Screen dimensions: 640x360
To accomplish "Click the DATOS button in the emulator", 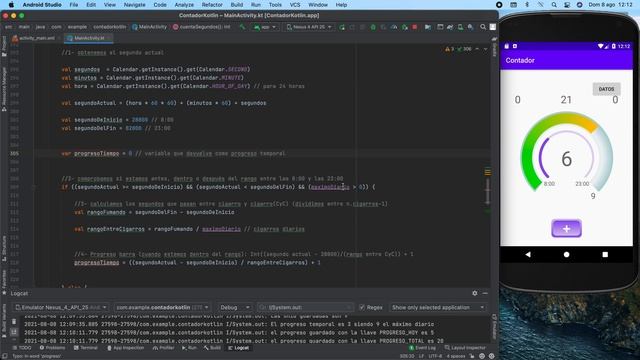I will [606, 89].
